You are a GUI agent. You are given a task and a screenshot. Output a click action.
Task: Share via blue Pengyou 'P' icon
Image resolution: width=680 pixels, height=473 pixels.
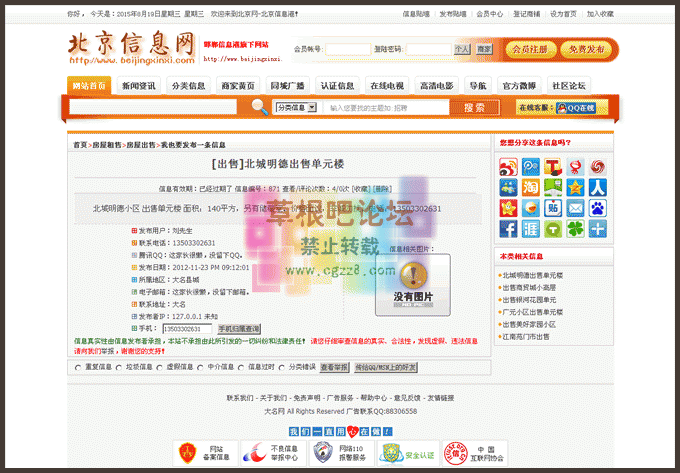[x=531, y=167]
